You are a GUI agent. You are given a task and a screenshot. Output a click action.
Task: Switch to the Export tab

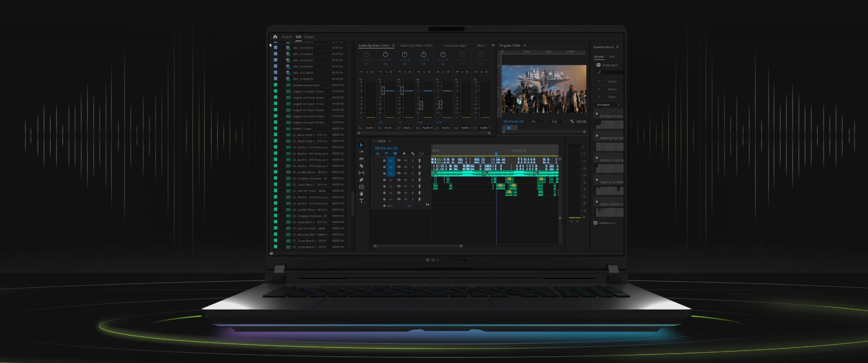(309, 37)
